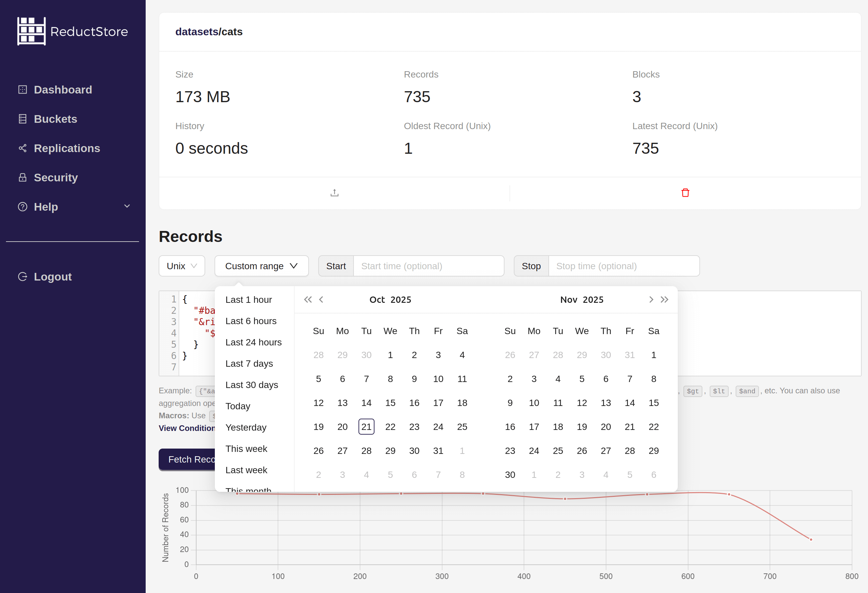Open the Dashboard from the sidebar
The width and height of the screenshot is (868, 593).
coord(63,89)
